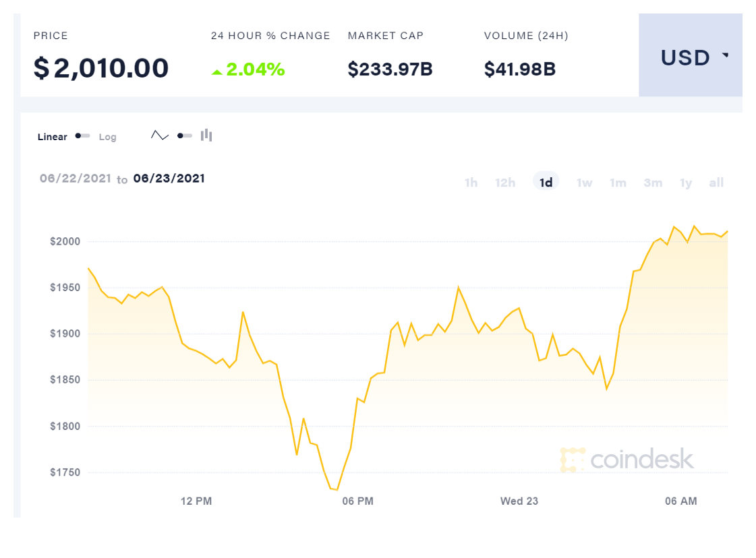Viewport: 756px width, 558px height.
Task: Select the 1h time range
Action: point(471,183)
